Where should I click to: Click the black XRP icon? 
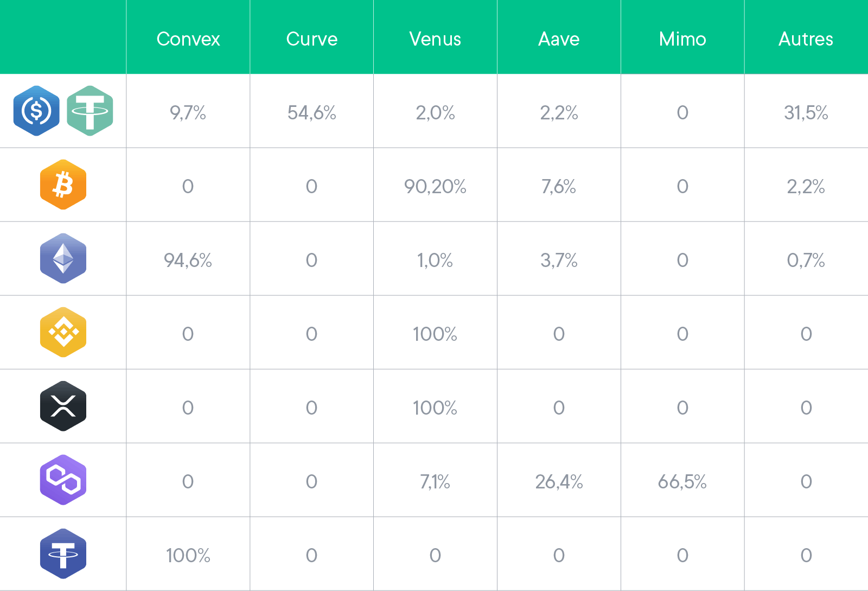pos(63,406)
